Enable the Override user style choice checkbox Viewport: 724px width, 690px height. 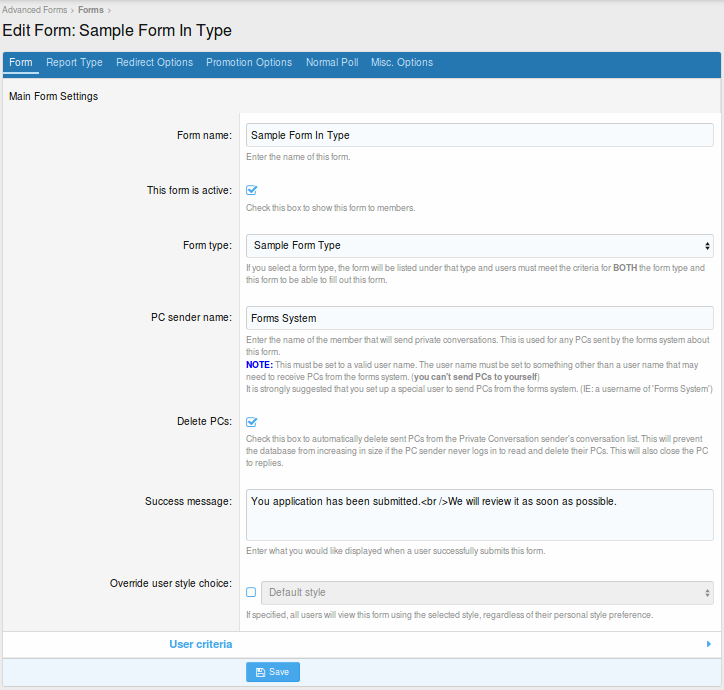tap(251, 592)
